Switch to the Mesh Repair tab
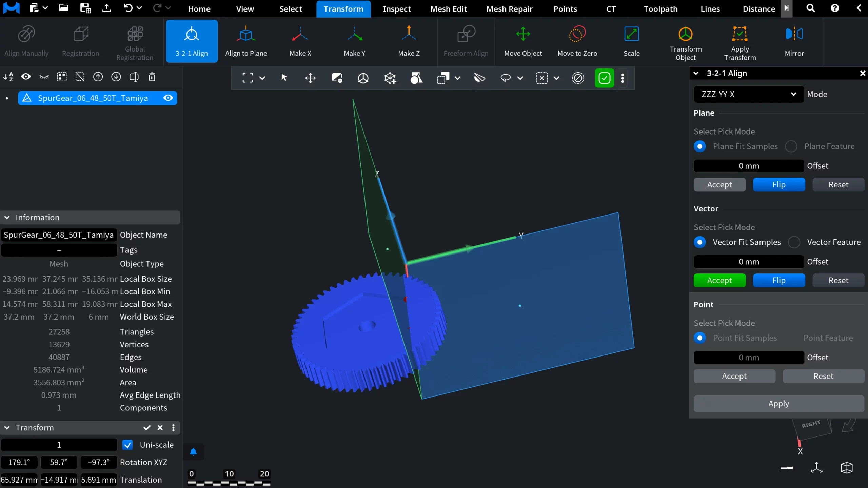 (509, 9)
